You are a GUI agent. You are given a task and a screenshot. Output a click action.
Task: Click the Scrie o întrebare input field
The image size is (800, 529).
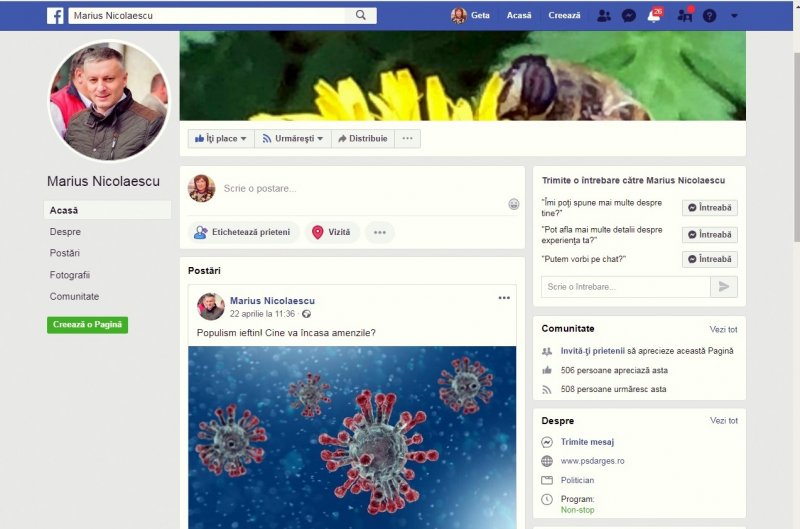(626, 287)
